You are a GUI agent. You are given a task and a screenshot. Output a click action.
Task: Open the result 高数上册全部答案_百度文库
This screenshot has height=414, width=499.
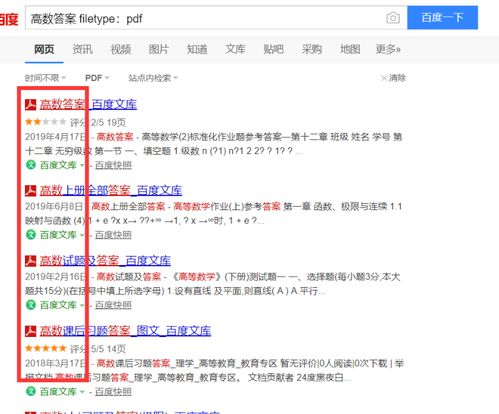[x=111, y=190]
